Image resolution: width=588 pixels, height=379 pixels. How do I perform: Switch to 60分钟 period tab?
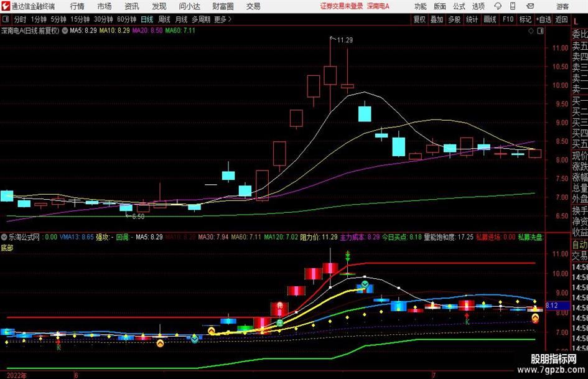point(126,19)
